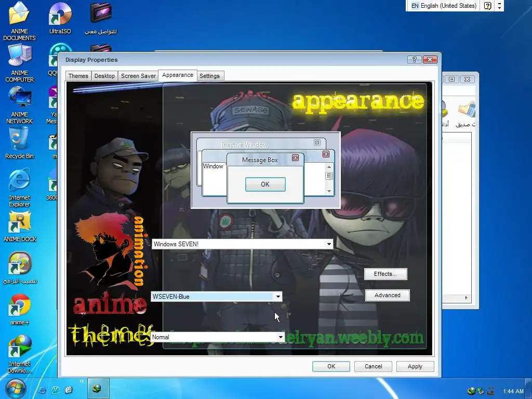Switch to the Screen Saver tab

coord(138,76)
